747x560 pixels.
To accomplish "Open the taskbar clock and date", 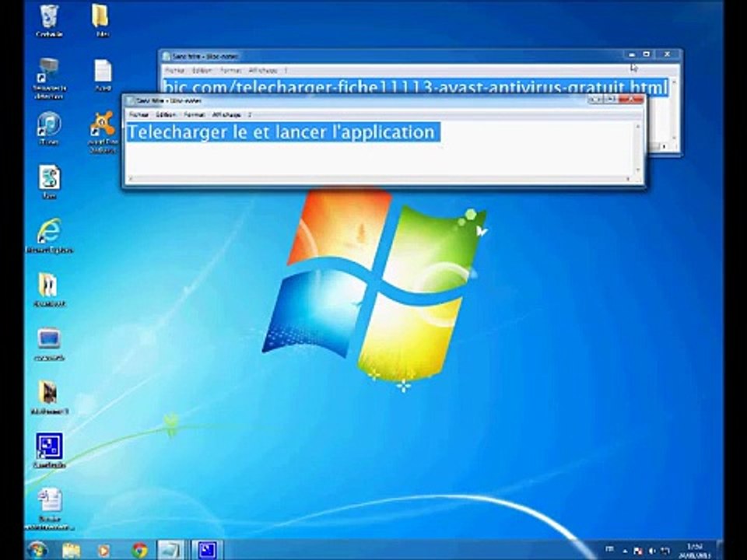I will (696, 551).
